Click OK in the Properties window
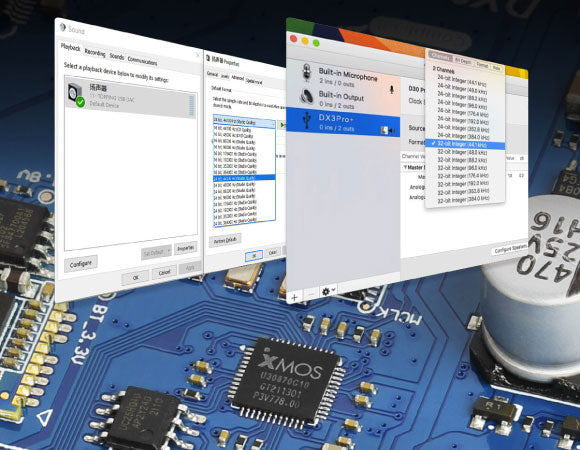 click(x=254, y=256)
